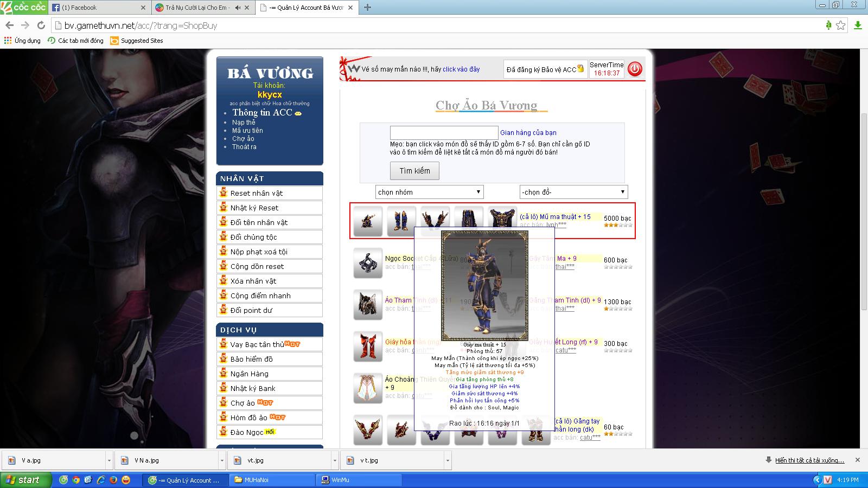Click Thoát ra logout link
Viewport: 868px width, 488px height.
244,147
